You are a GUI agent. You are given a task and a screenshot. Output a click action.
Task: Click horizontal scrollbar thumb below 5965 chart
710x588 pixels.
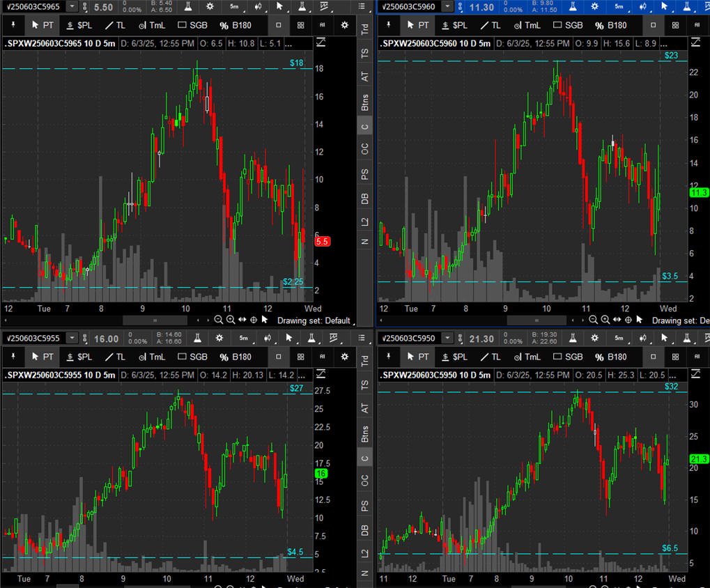(155, 320)
